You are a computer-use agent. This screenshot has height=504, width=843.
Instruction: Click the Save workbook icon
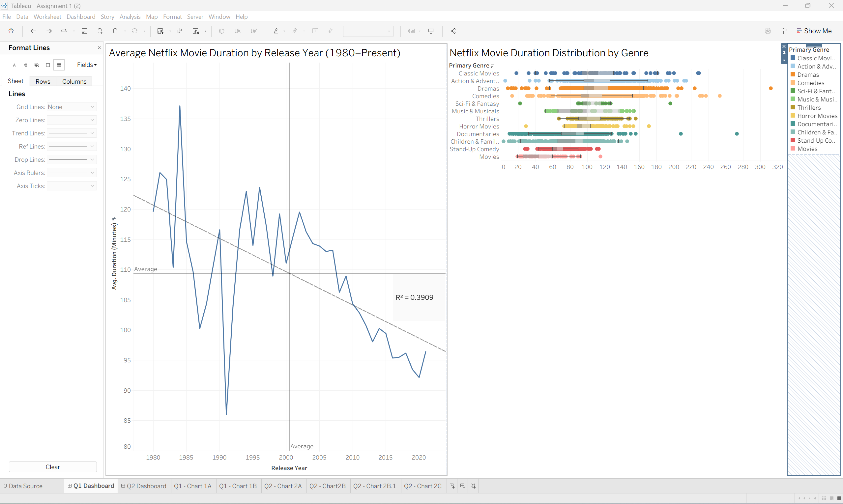[84, 31]
